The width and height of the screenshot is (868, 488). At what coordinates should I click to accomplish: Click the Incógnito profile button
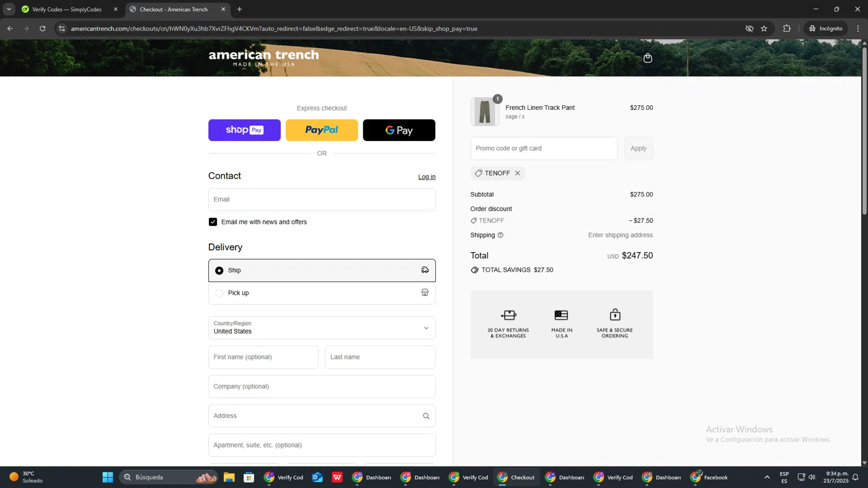click(x=826, y=28)
